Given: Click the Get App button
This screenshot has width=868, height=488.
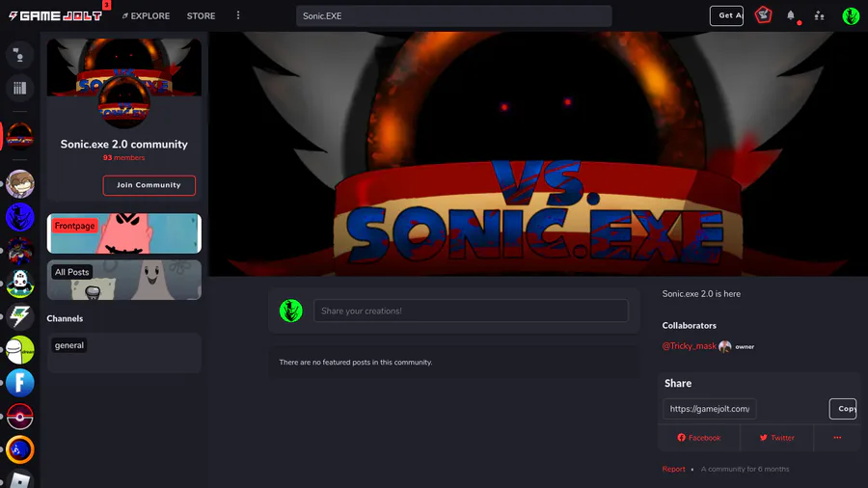Looking at the screenshot, I should pyautogui.click(x=726, y=15).
